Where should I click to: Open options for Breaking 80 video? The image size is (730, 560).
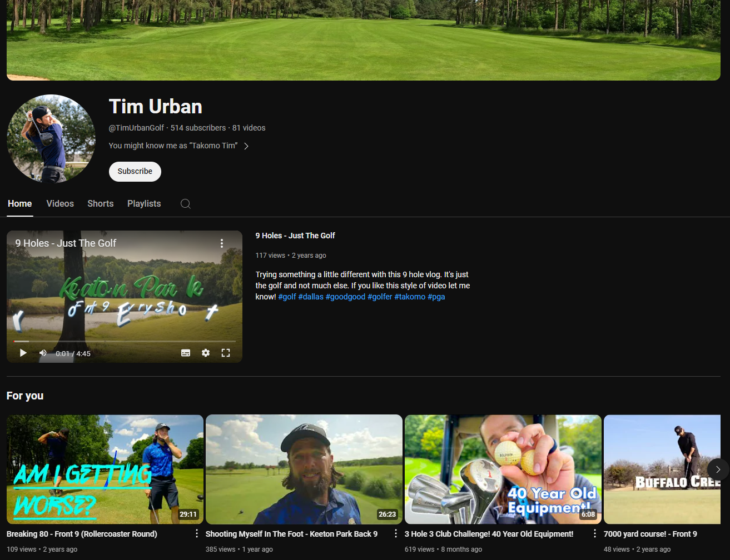click(196, 533)
